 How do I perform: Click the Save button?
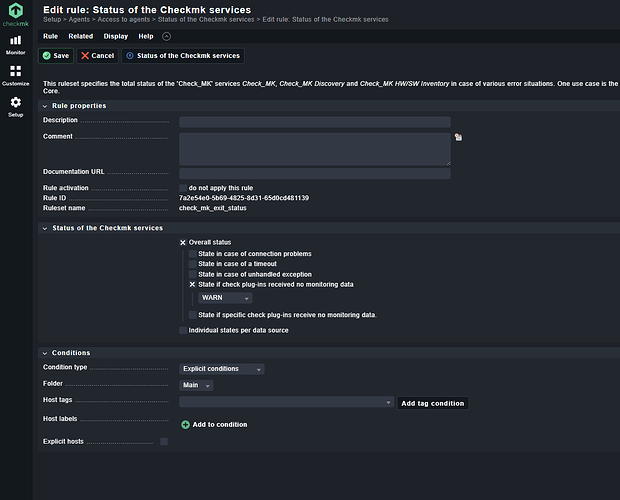click(56, 56)
